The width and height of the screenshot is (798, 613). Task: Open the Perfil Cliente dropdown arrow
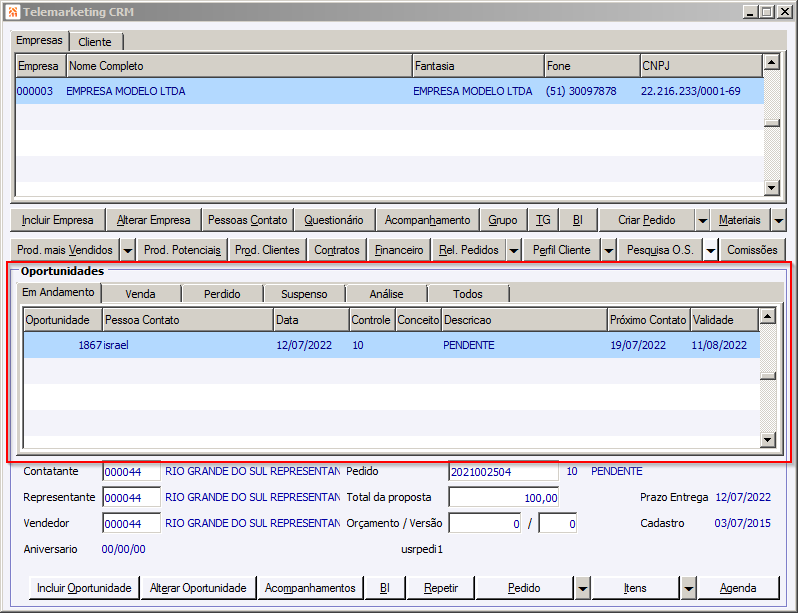[x=607, y=250]
